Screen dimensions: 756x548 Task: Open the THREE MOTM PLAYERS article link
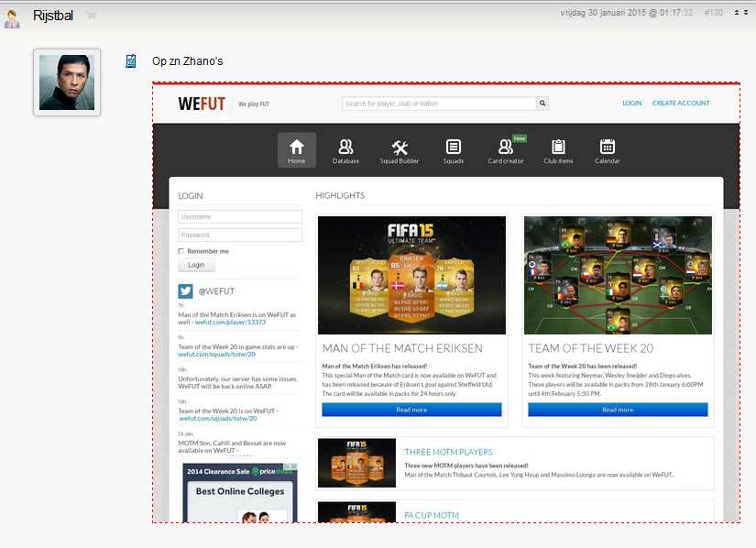pyautogui.click(x=448, y=452)
